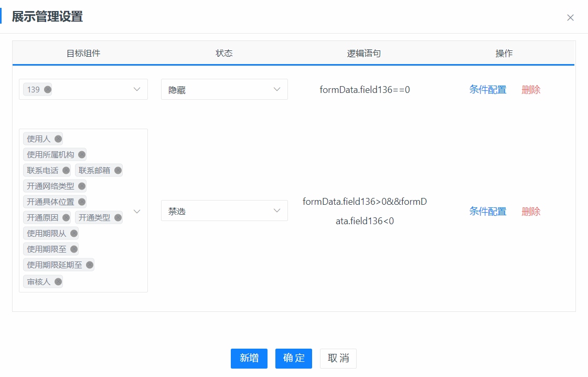Expand target component dropdown containing 139
The height and width of the screenshot is (377, 588).
tap(137, 89)
